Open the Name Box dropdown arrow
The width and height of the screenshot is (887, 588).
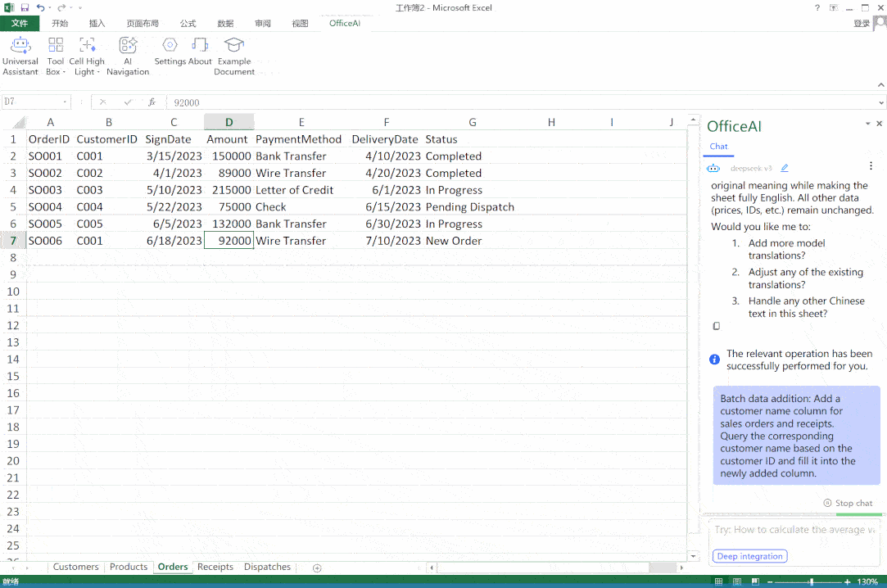(66, 102)
